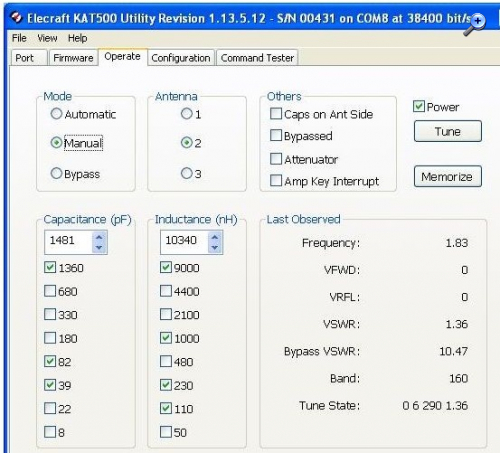The width and height of the screenshot is (500, 453).
Task: Increase inductance with the up spinner arrow
Action: (x=215, y=237)
